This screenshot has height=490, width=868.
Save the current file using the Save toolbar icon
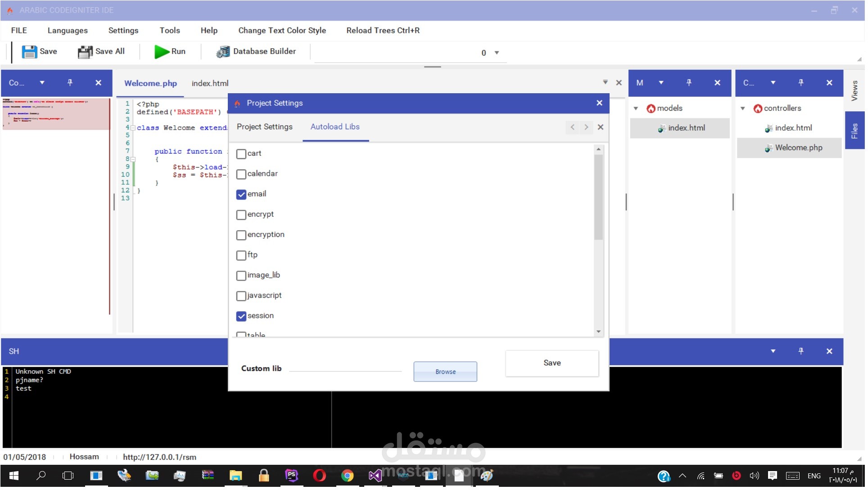(29, 51)
